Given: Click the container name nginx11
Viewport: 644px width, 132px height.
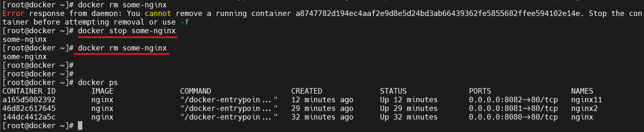Looking at the screenshot, I should (586, 100).
